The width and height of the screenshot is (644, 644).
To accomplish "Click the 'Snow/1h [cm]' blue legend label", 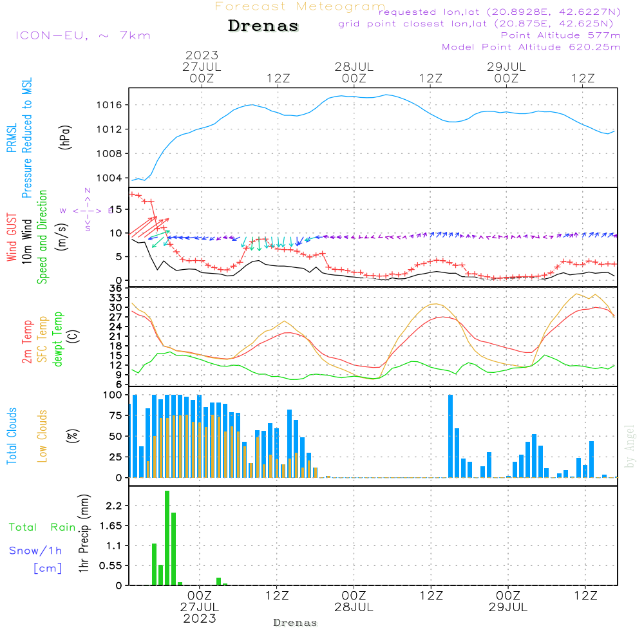I will click(x=35, y=560).
